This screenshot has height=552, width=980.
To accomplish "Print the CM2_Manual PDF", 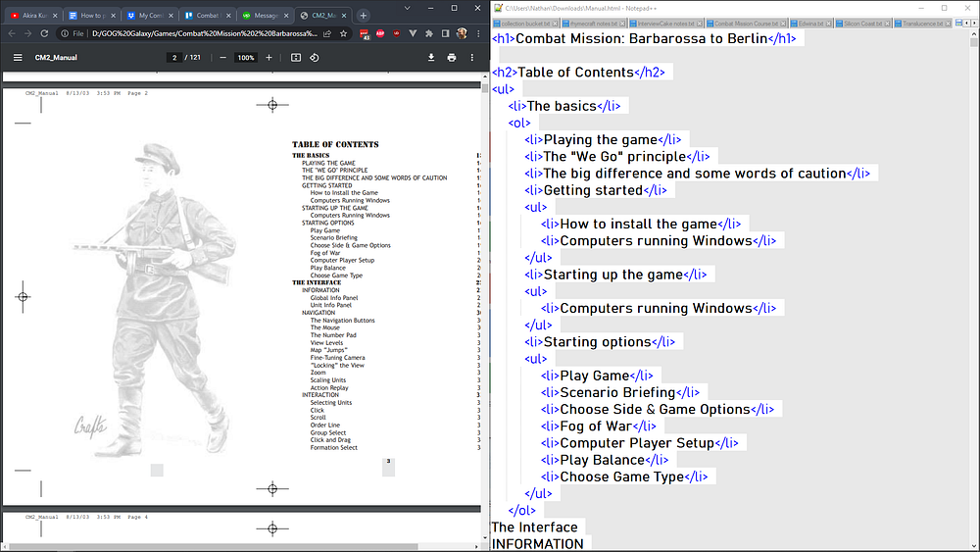I will coord(452,58).
